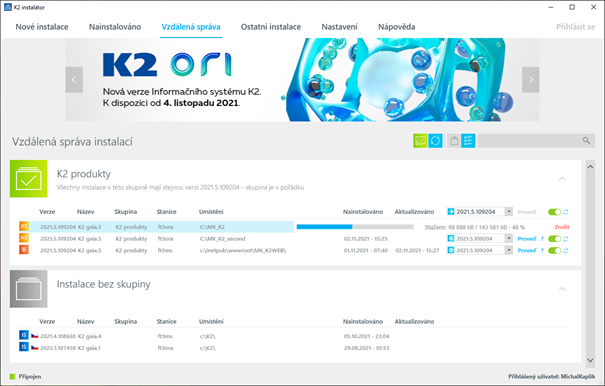Open the Nainstalováno tab
The height and width of the screenshot is (386, 605).
coord(115,27)
